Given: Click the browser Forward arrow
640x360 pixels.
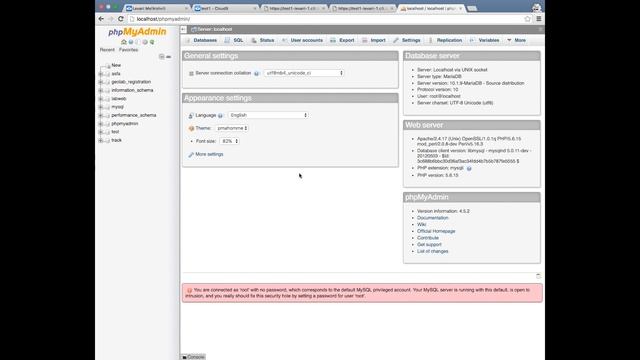Looking at the screenshot, I should click(x=111, y=19).
